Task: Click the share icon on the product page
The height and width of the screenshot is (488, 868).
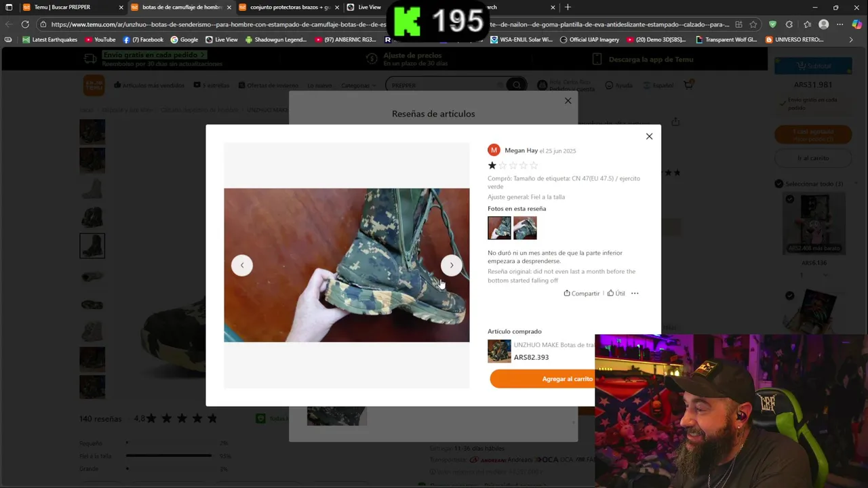Action: pos(675,122)
